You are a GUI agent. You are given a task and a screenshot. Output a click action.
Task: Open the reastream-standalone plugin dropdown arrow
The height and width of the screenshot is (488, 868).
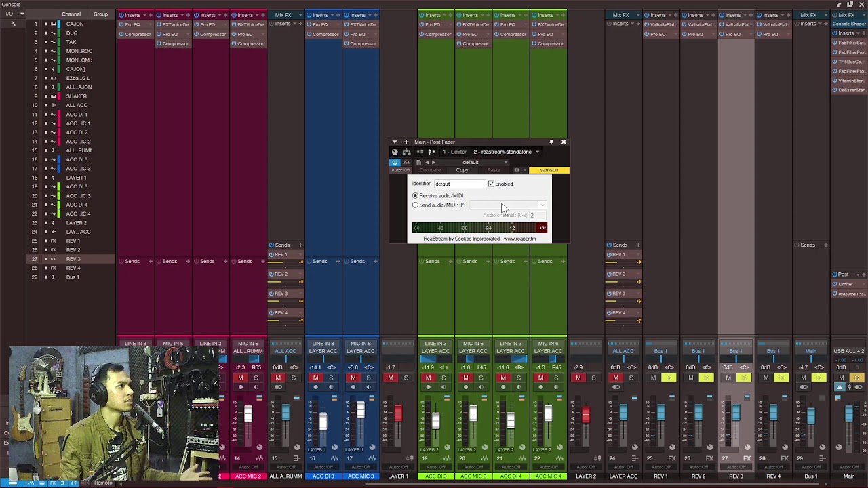click(x=537, y=152)
